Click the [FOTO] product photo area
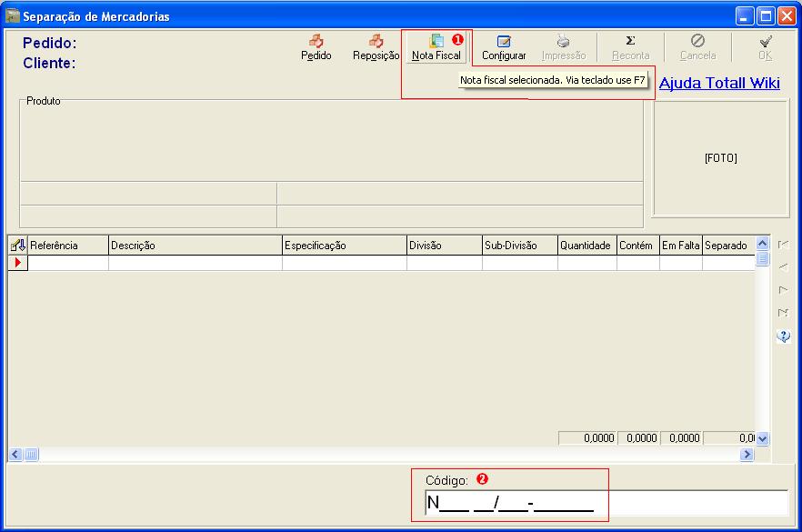802x532 pixels. [721, 158]
